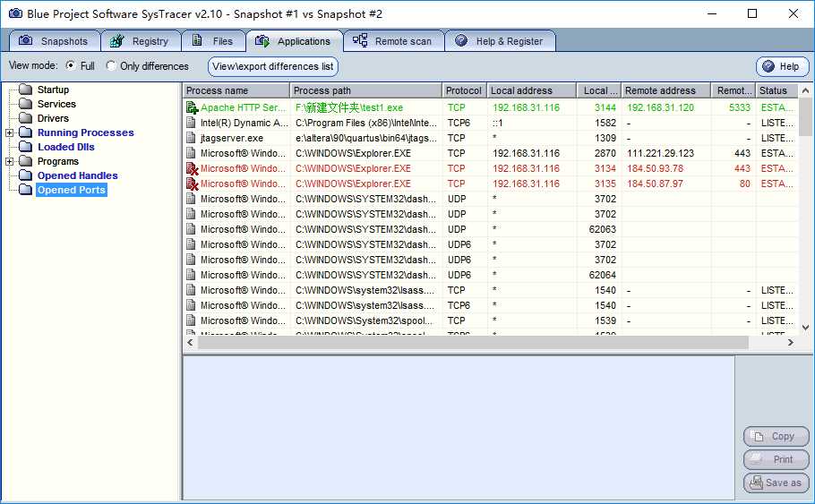Open the Registry tab
The image size is (815, 504).
pyautogui.click(x=141, y=41)
